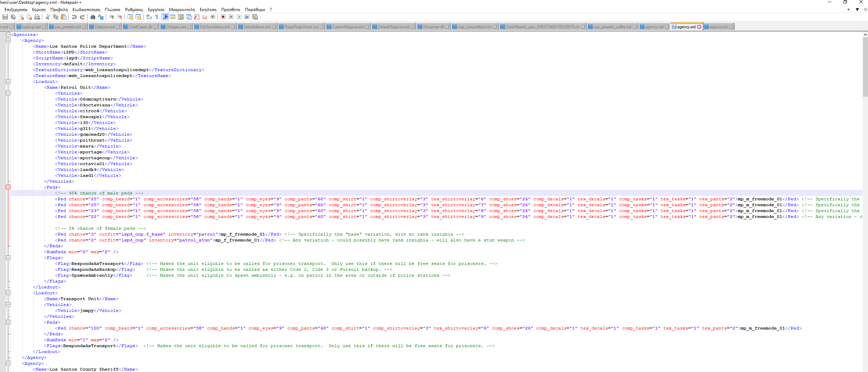Screen dimensions: 868x372
Task: Open the Εύρεση menu
Action: 39,10
